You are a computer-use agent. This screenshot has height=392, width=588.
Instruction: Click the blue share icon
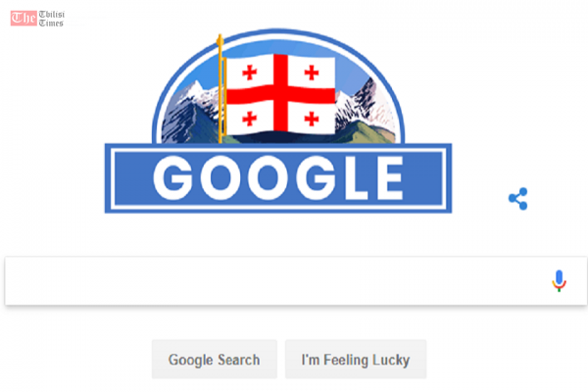click(517, 199)
